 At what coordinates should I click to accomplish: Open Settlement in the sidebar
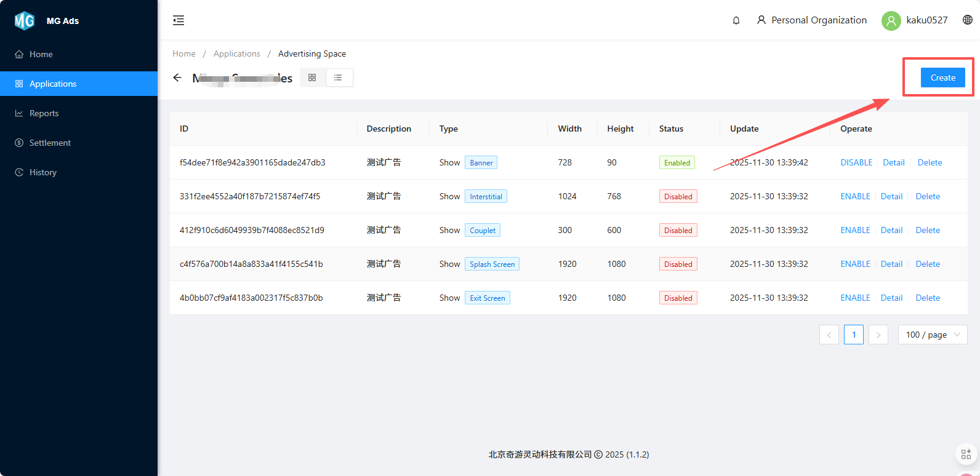coord(50,143)
